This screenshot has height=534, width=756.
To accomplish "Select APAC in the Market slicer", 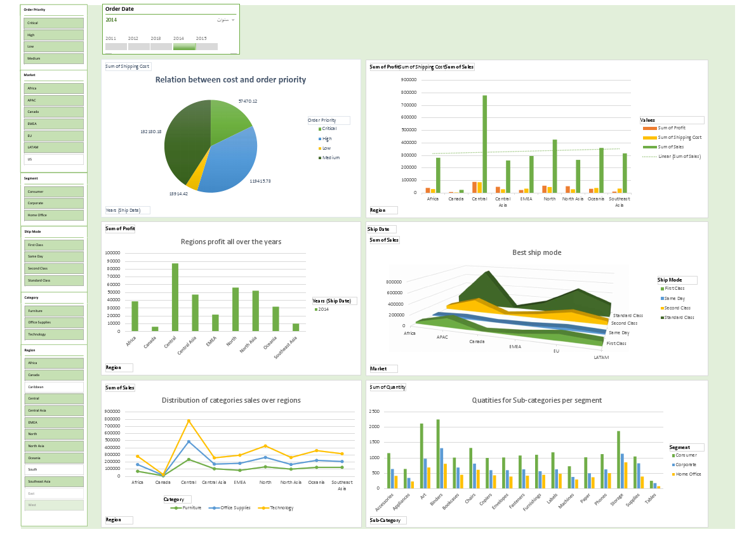I will 53,99.
